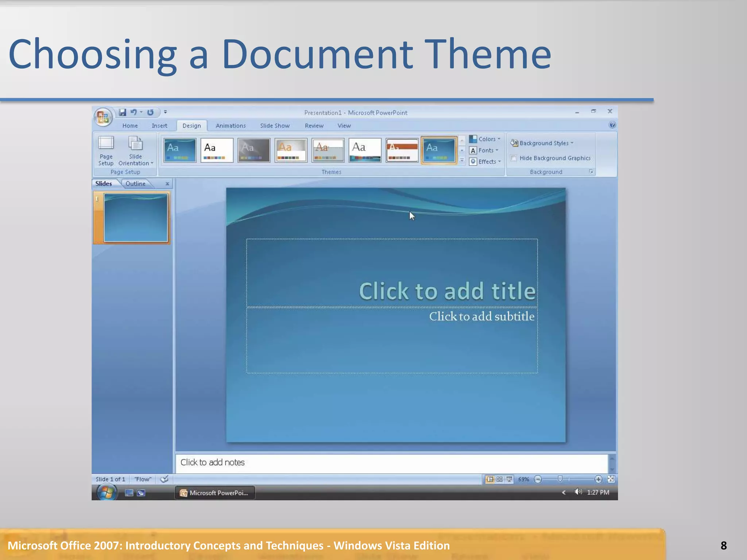This screenshot has height=560, width=747.
Task: Click the Save icon in Quick Access
Action: (123, 112)
